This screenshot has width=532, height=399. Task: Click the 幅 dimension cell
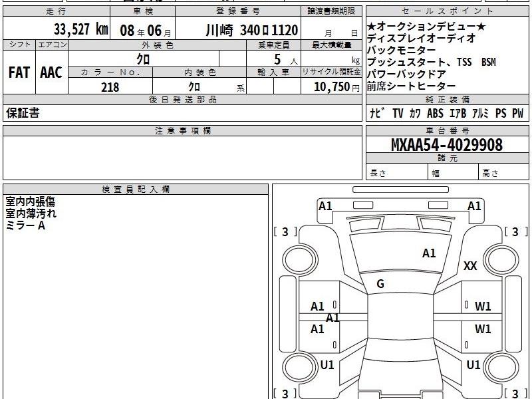coord(454,172)
